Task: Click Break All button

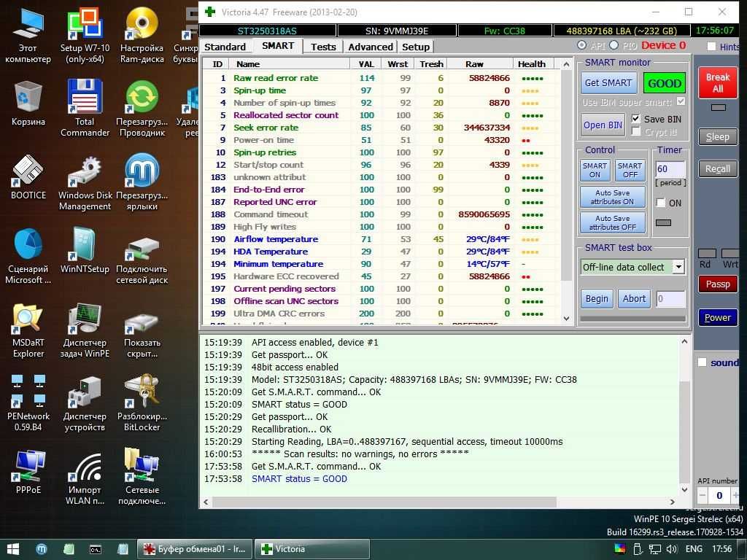Action: [718, 83]
